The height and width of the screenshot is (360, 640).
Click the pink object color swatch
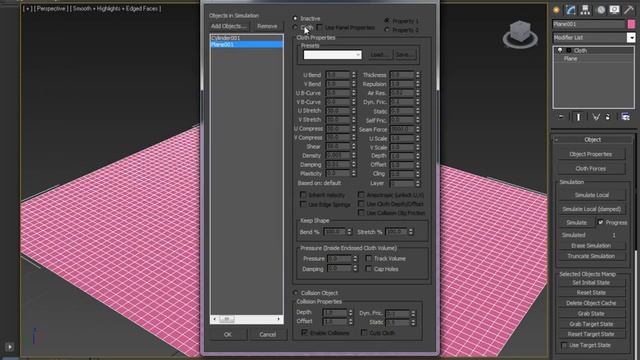coord(631,24)
